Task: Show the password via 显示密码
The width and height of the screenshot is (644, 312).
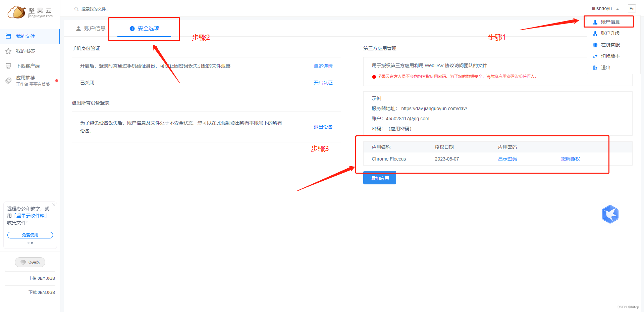Action: [507, 159]
